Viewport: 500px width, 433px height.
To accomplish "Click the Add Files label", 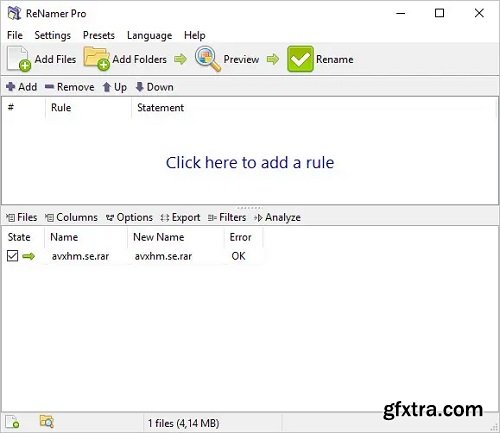I will coord(55,59).
